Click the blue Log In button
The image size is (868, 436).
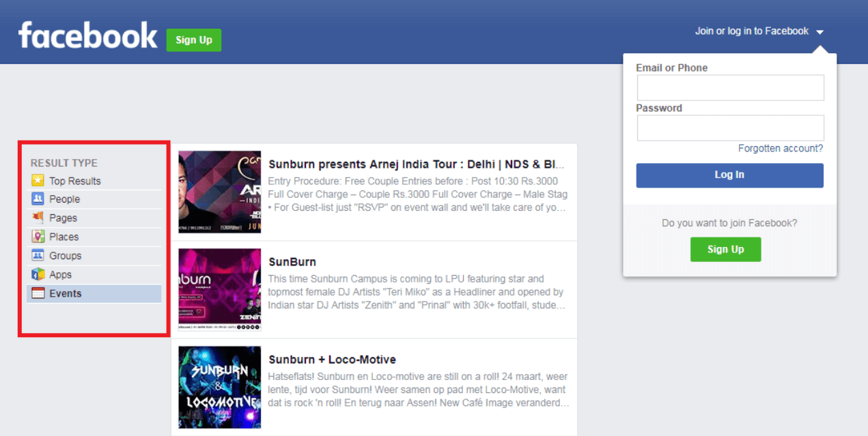tap(729, 175)
